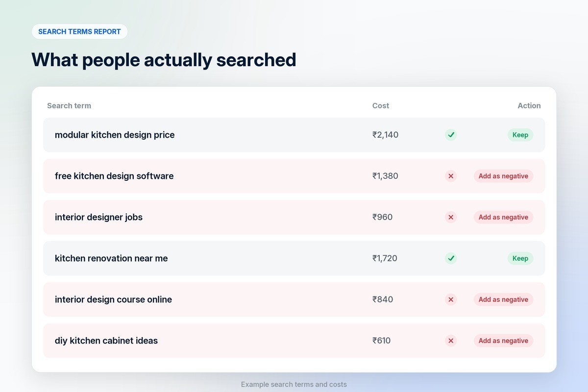This screenshot has width=588, height=392.
Task: Click the caption Example search terms and costs
Action: coord(294,385)
